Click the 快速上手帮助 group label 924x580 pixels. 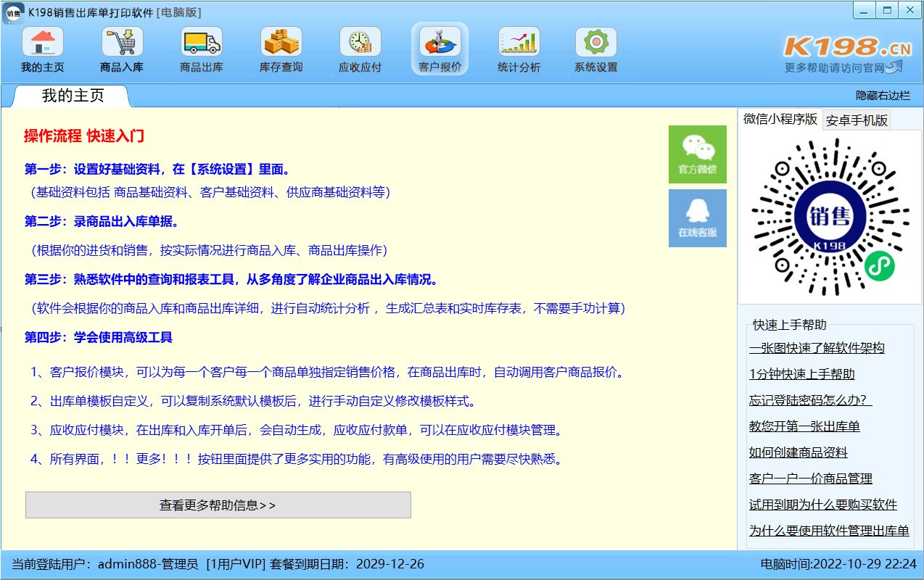point(789,325)
